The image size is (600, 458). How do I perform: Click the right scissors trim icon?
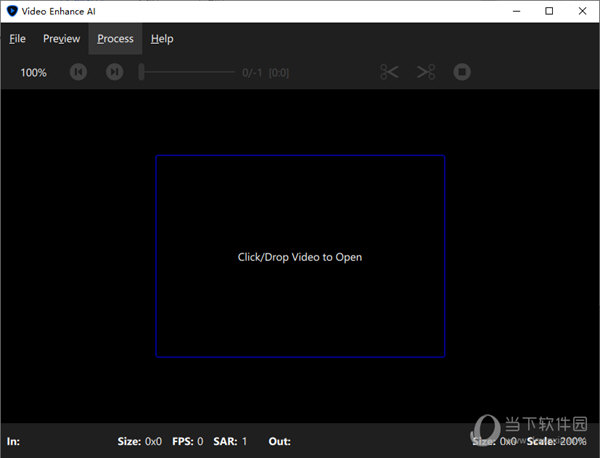pos(426,72)
